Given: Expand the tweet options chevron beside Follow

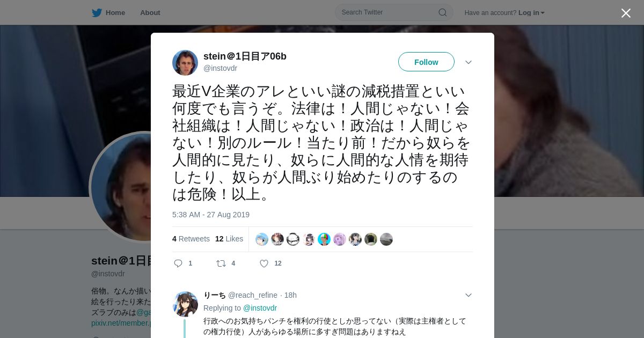Looking at the screenshot, I should pos(469,62).
